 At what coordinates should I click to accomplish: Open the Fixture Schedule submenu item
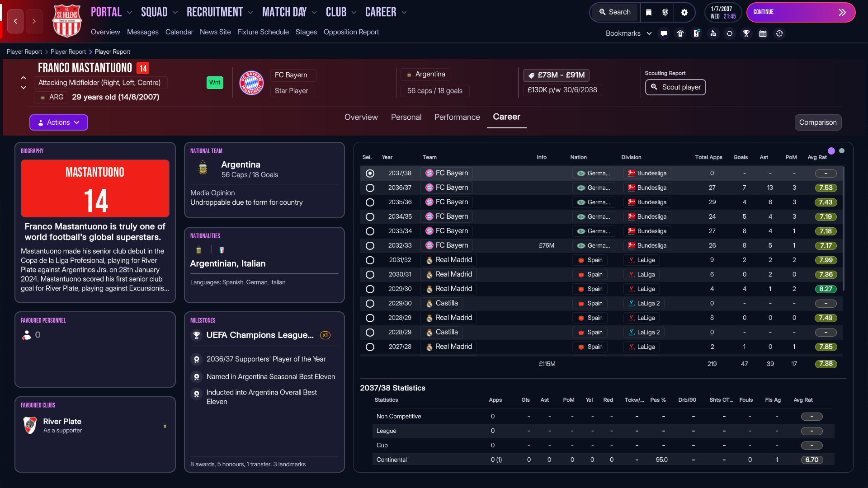263,32
